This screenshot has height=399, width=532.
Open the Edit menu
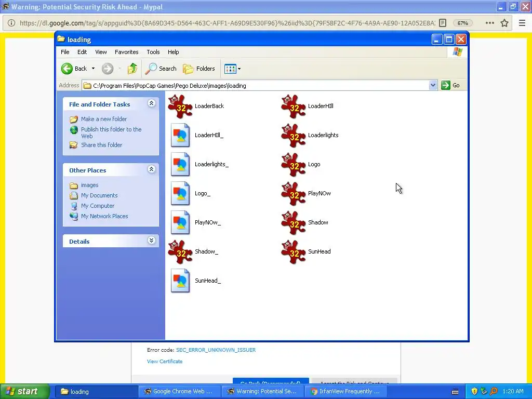click(x=82, y=52)
